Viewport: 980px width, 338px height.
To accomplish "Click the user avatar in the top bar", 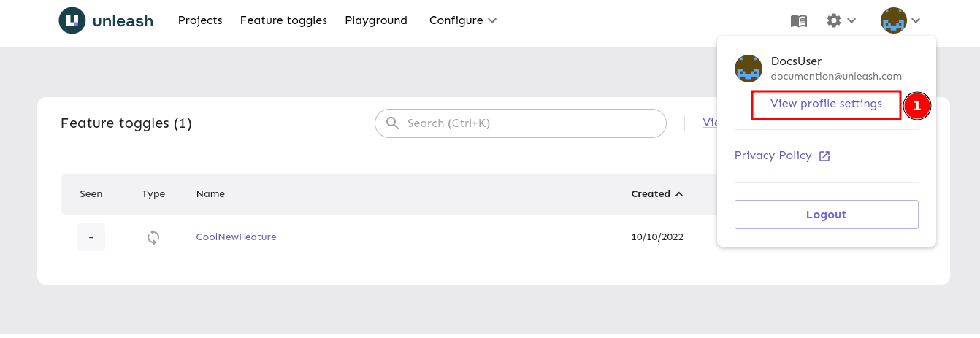I will 893,20.
